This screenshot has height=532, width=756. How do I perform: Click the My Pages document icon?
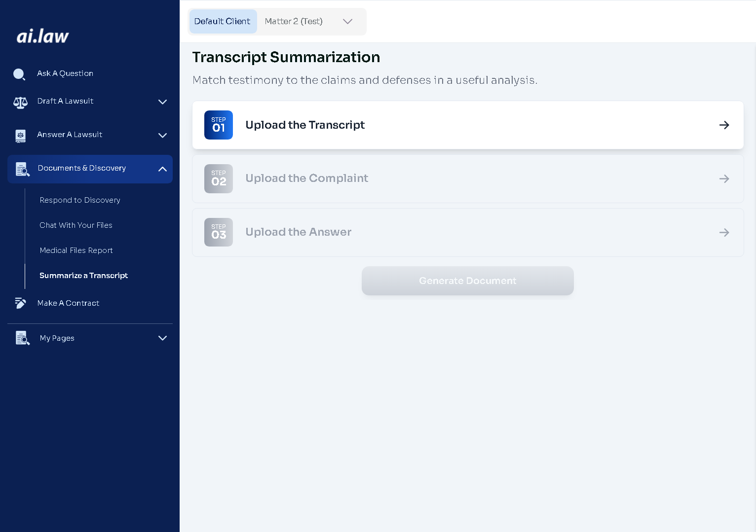22,338
